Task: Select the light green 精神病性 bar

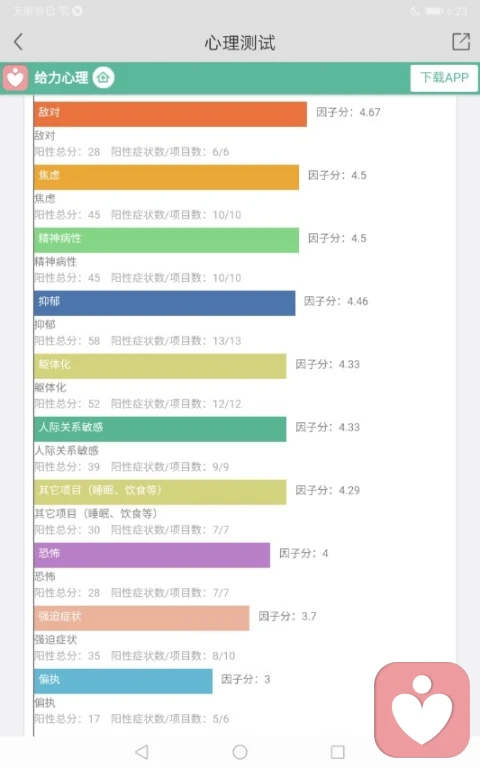Action: [x=167, y=240]
